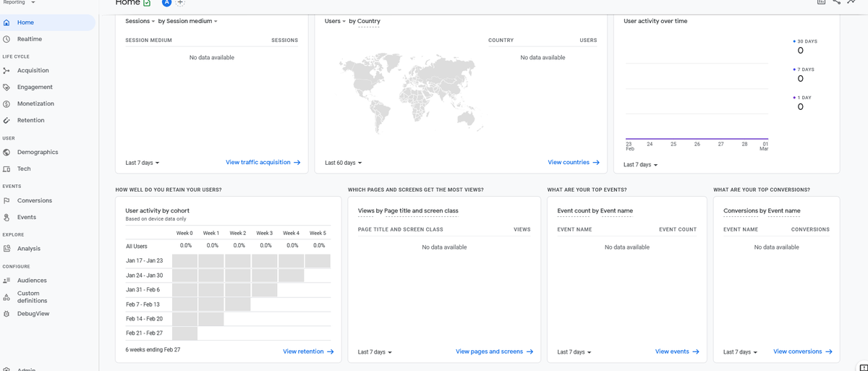
Task: Follow the 'View conversions' link
Action: [803, 351]
